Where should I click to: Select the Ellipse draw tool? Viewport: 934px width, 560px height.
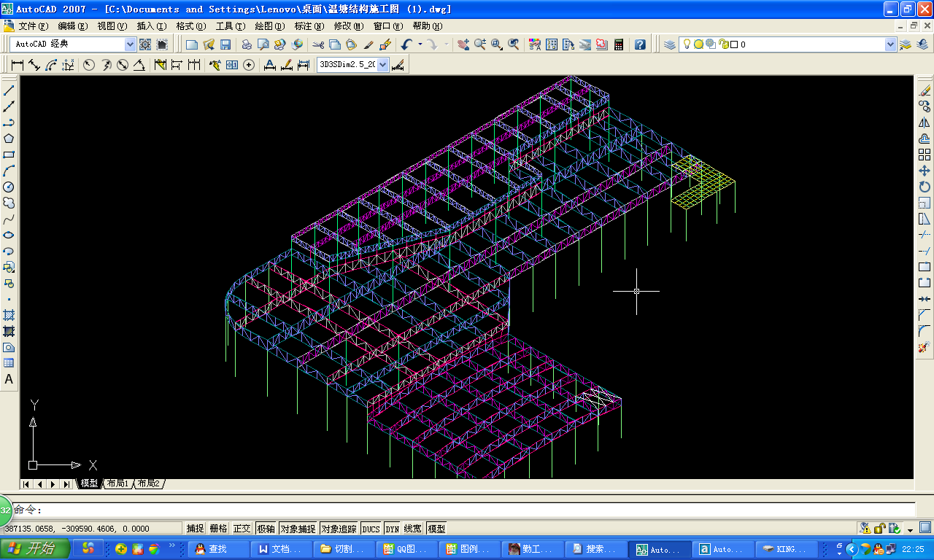[9, 235]
